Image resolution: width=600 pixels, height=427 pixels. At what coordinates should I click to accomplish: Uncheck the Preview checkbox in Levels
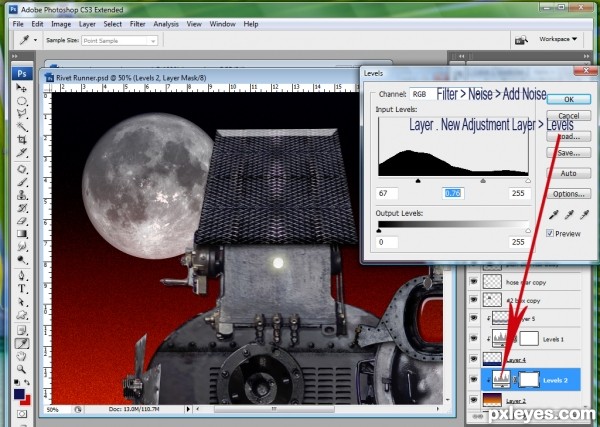(550, 233)
